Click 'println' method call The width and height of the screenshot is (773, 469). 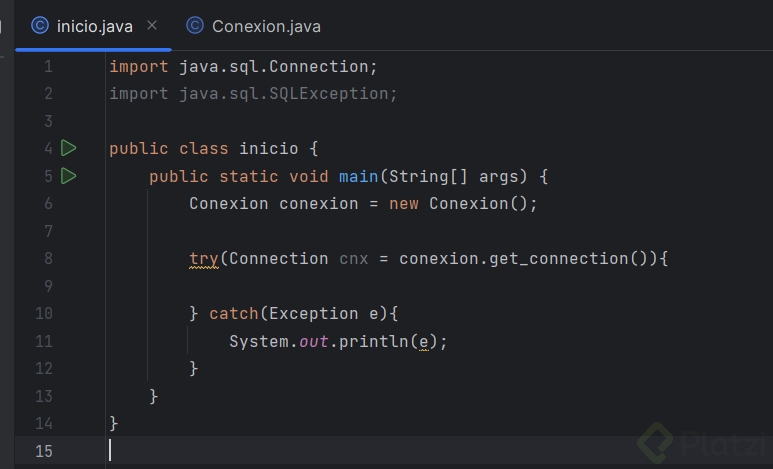point(374,341)
